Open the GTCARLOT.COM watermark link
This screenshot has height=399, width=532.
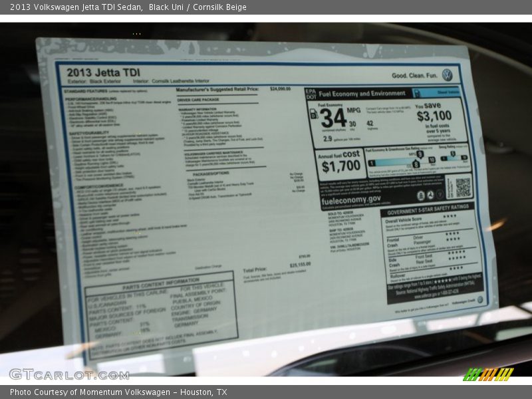[68, 374]
